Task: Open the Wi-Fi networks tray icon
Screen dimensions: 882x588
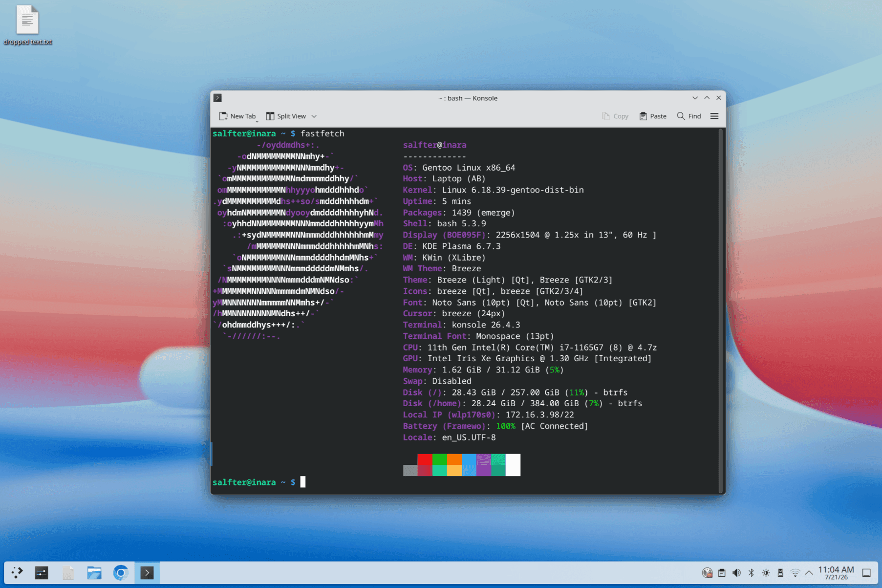Action: pos(795,573)
